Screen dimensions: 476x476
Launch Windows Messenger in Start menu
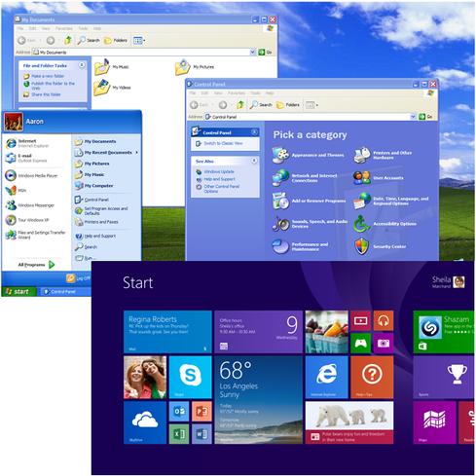point(30,205)
